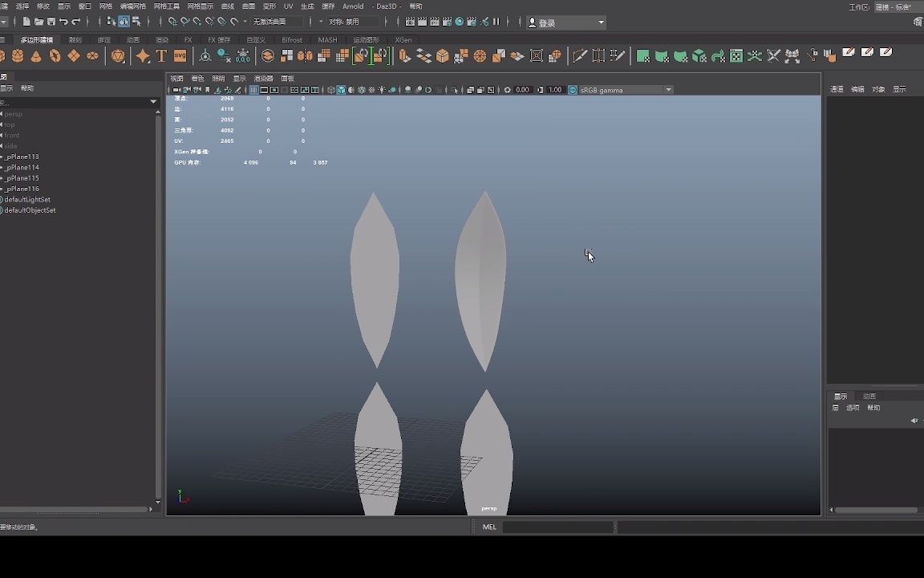Redo the last action

pos(76,22)
